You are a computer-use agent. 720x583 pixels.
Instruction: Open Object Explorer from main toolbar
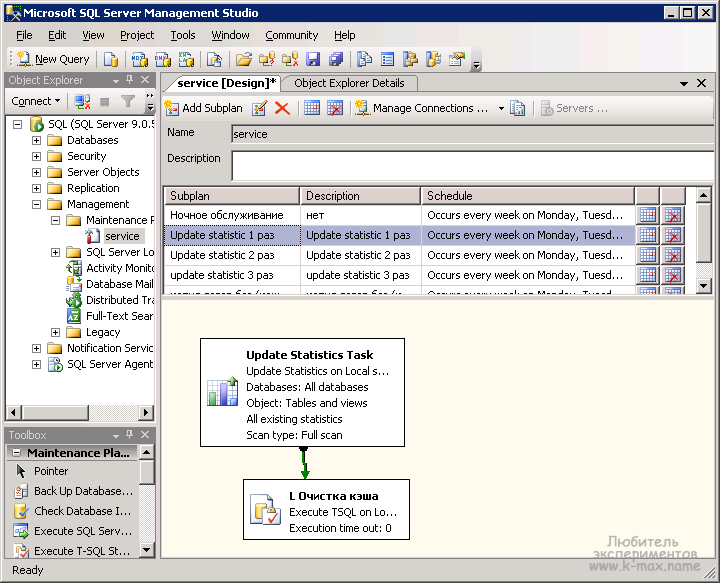coord(411,59)
